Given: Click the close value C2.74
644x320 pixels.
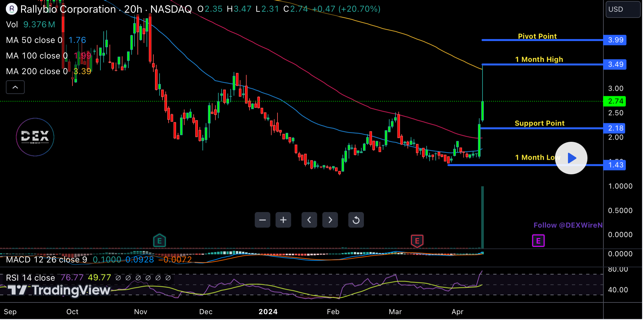Looking at the screenshot, I should [296, 9].
